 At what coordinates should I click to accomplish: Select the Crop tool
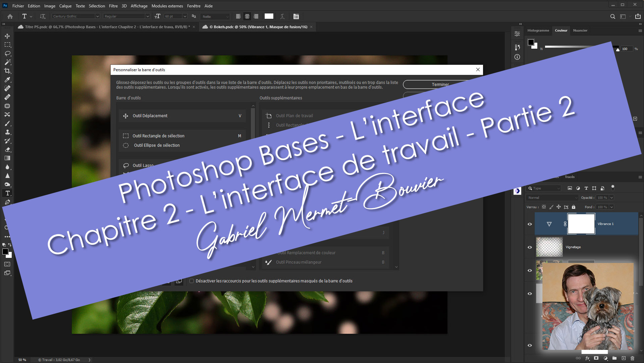pyautogui.click(x=7, y=71)
